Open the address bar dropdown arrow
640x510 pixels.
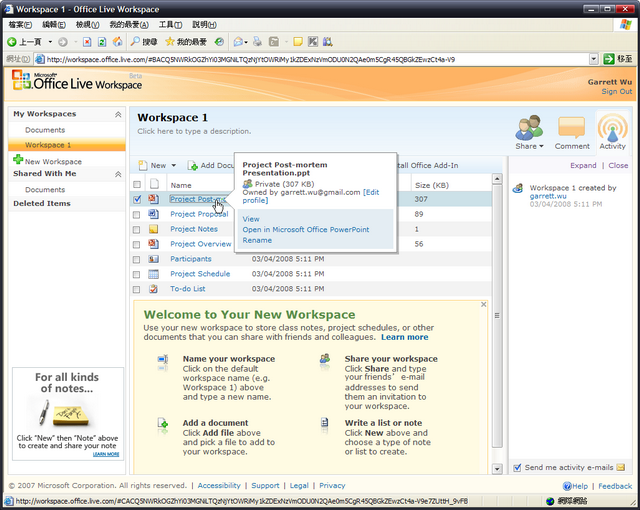[594, 59]
